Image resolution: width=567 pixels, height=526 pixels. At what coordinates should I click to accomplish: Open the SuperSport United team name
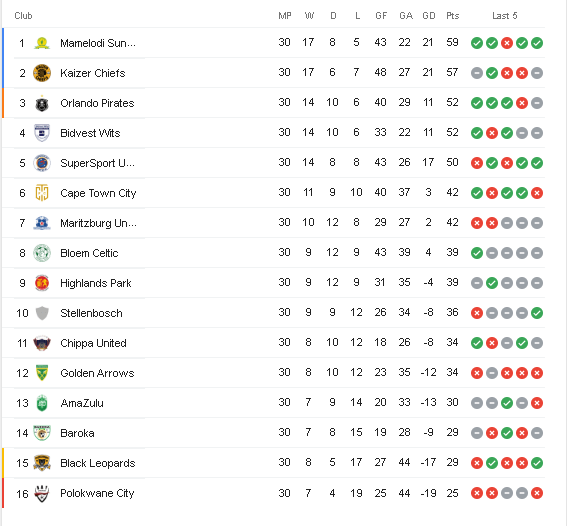97,163
